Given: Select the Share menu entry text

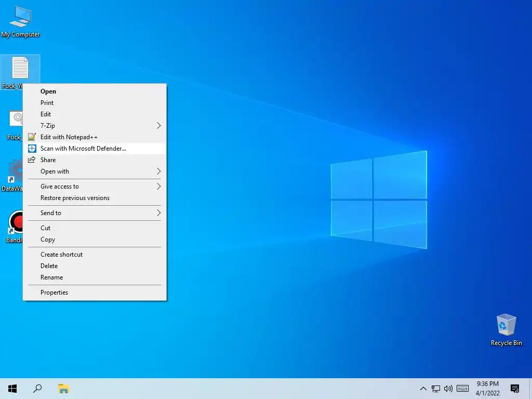Looking at the screenshot, I should coord(48,160).
